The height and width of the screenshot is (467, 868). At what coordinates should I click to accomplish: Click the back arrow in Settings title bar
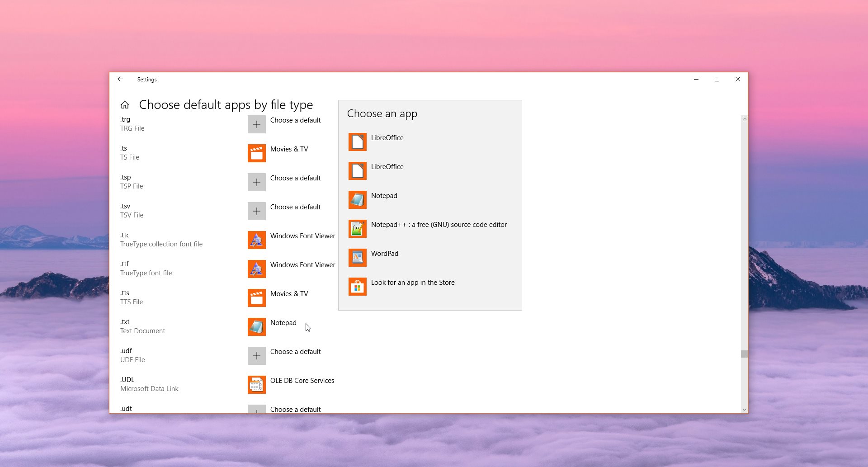(x=120, y=79)
